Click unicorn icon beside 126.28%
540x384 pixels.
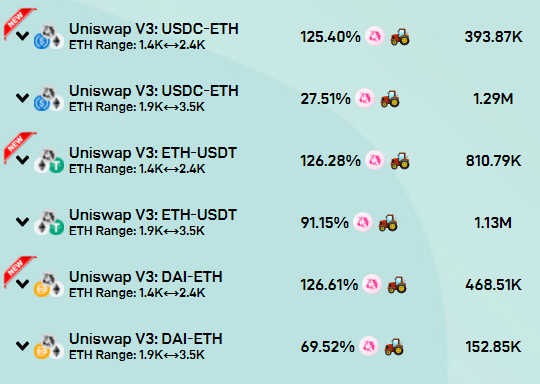coord(375,160)
